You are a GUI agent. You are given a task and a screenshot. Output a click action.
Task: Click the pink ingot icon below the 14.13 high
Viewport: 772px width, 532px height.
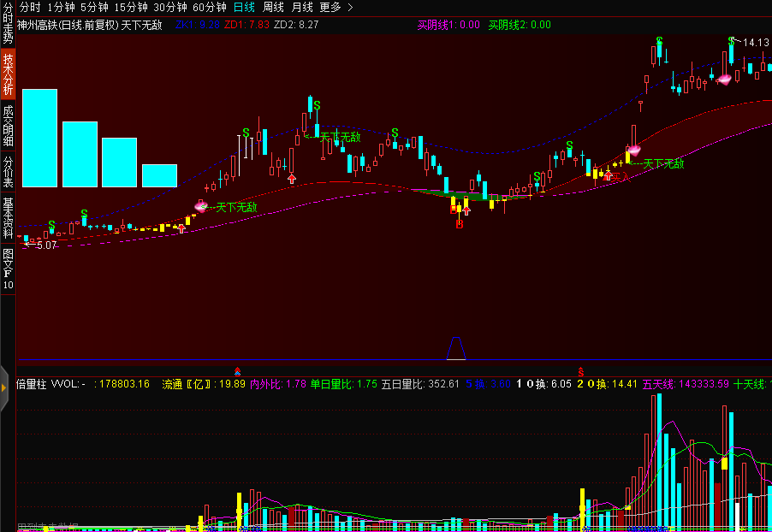(724, 79)
